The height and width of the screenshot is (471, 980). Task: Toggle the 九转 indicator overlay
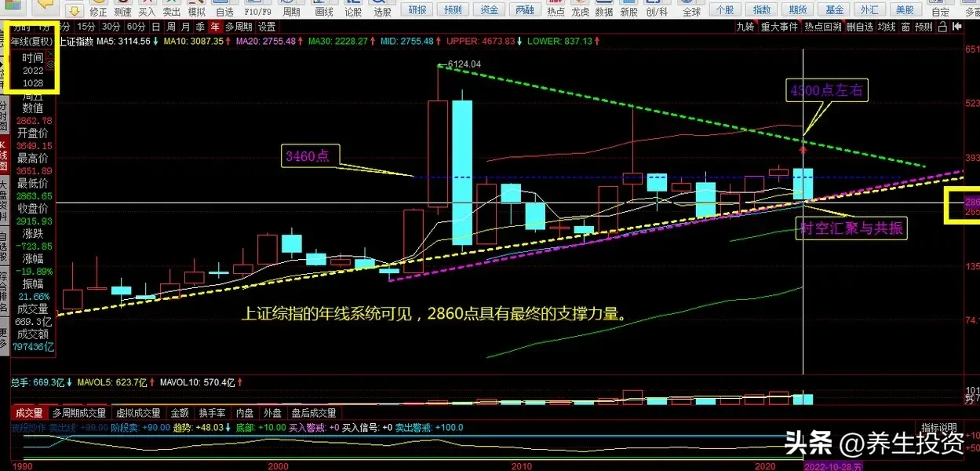(x=745, y=27)
